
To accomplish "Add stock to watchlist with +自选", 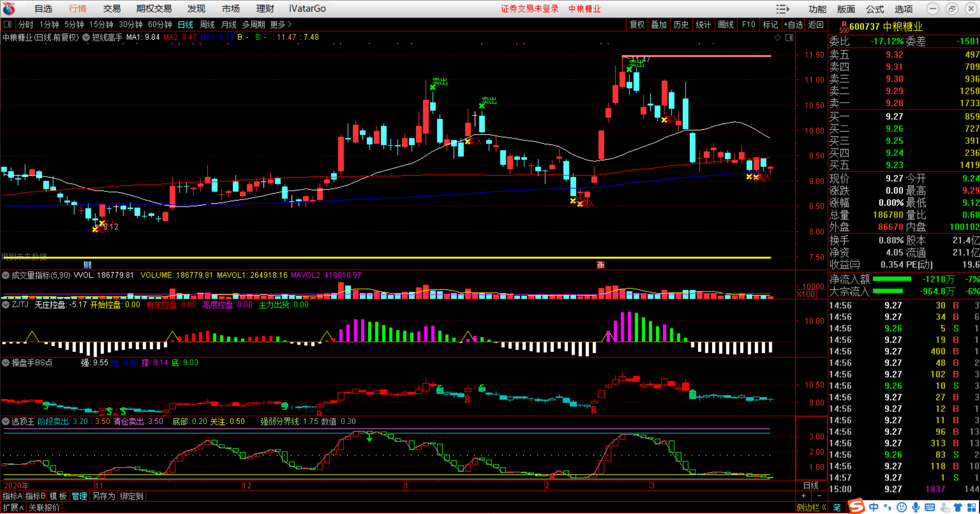I will pyautogui.click(x=793, y=25).
